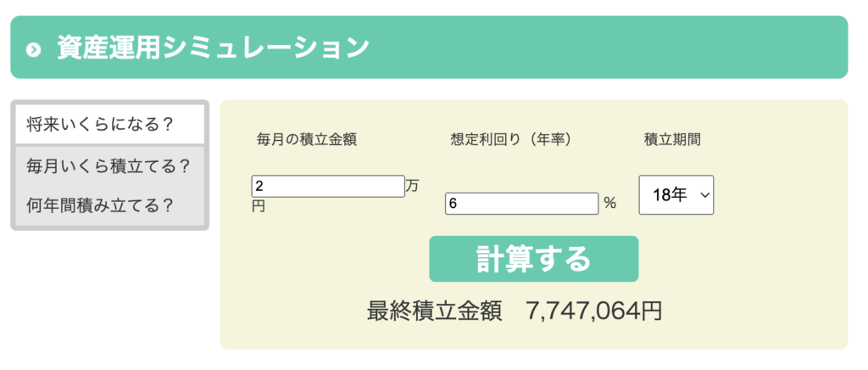Image resolution: width=868 pixels, height=370 pixels.
Task: Click the 万 unit text beside amount field
Action: coord(413,186)
